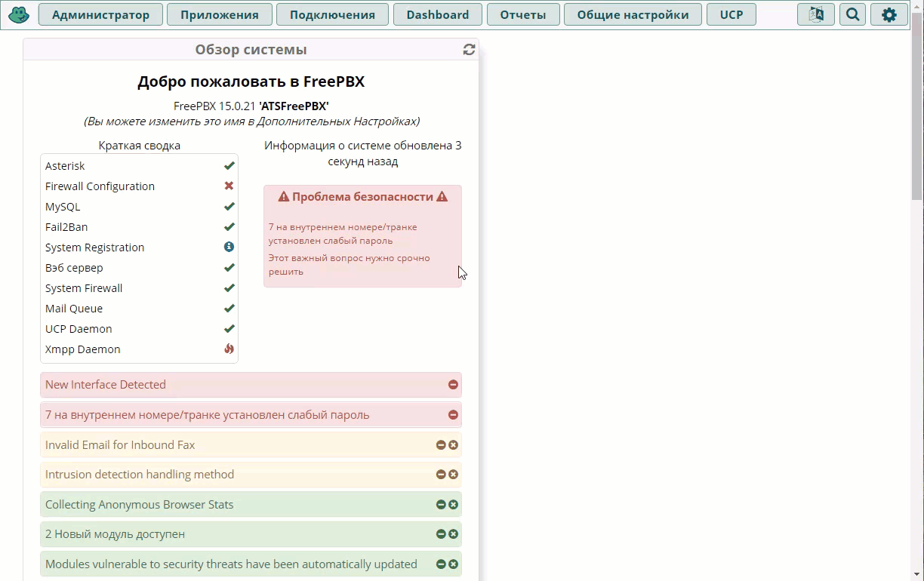Screen dimensions: 924x581
Task: Click the System Registration info icon
Action: tap(229, 247)
